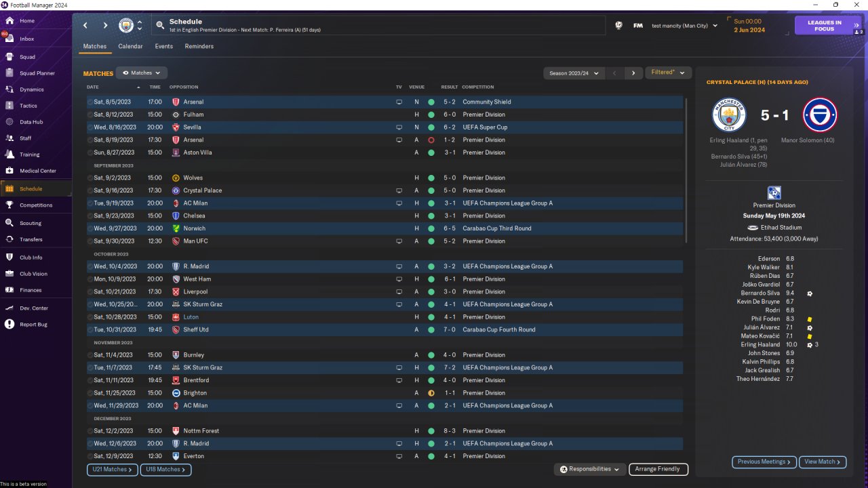Click the matches list scrollbar

(687, 169)
